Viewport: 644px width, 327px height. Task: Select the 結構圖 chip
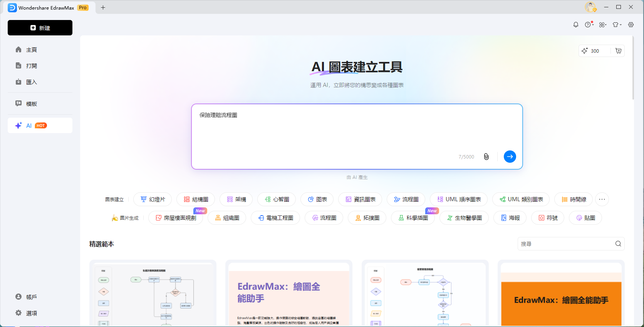click(196, 199)
